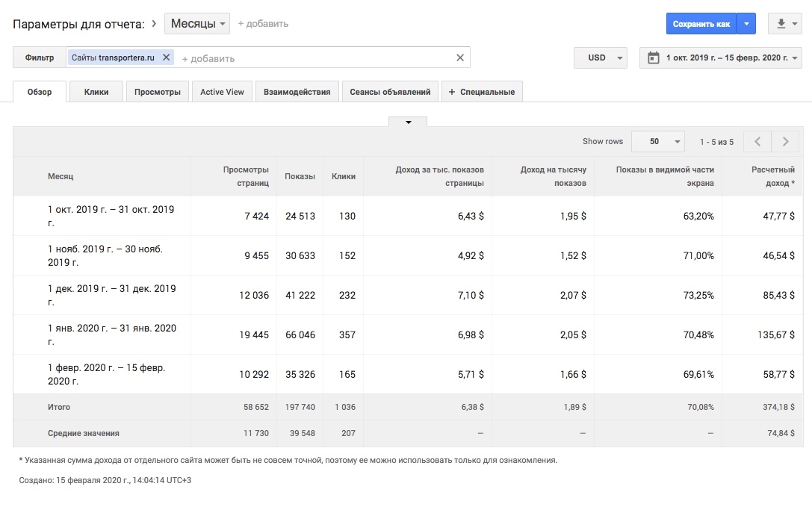Click the add filter input field

314,58
